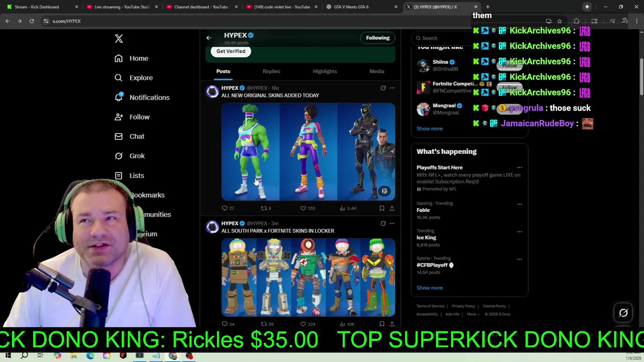View analytics of new skins post
This screenshot has height=362, width=644.
click(348, 208)
